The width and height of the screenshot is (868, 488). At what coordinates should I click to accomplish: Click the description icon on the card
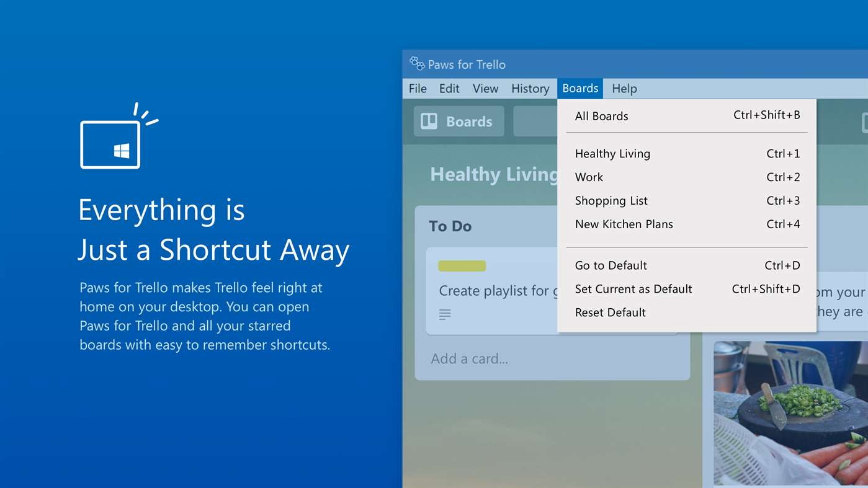tap(445, 314)
